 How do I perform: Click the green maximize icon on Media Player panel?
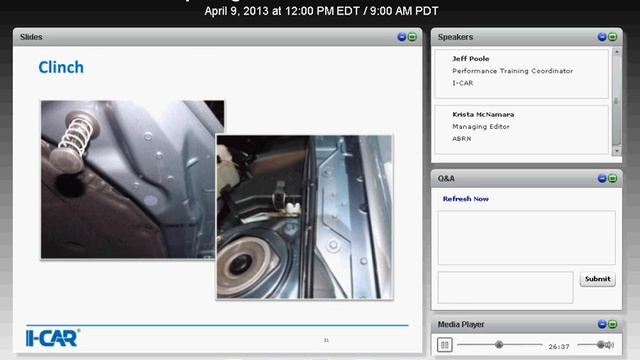click(613, 324)
